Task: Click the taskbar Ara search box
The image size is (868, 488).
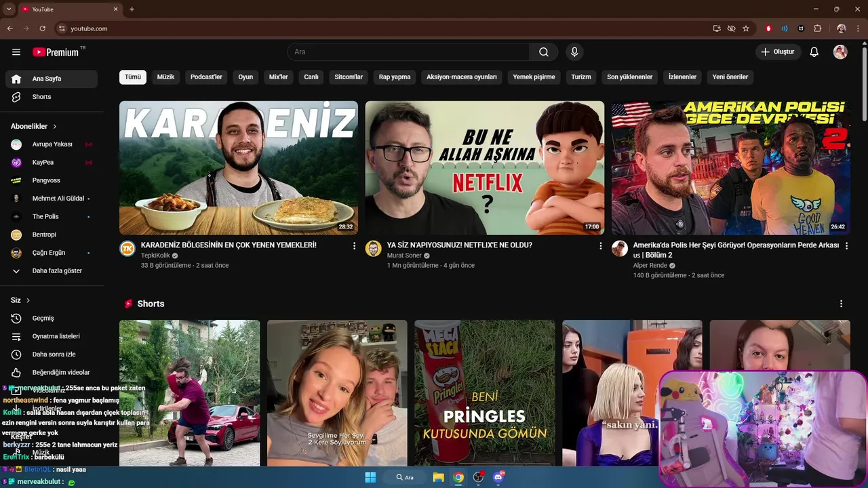Action: click(x=404, y=477)
